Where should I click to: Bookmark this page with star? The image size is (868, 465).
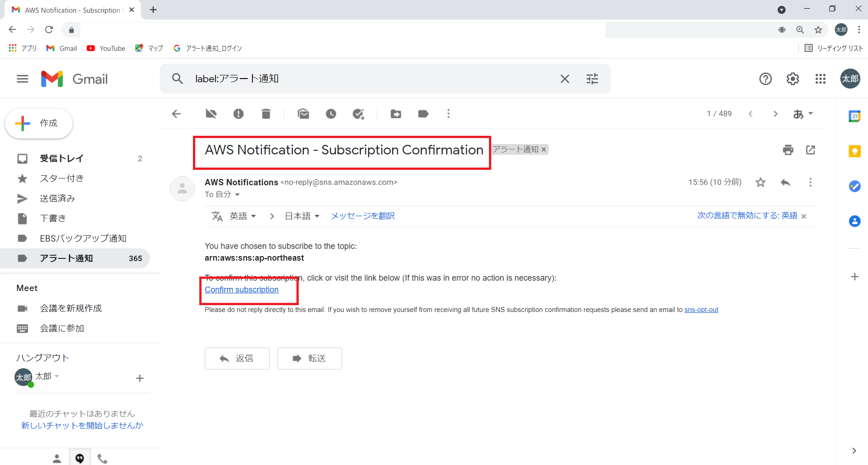tap(818, 30)
